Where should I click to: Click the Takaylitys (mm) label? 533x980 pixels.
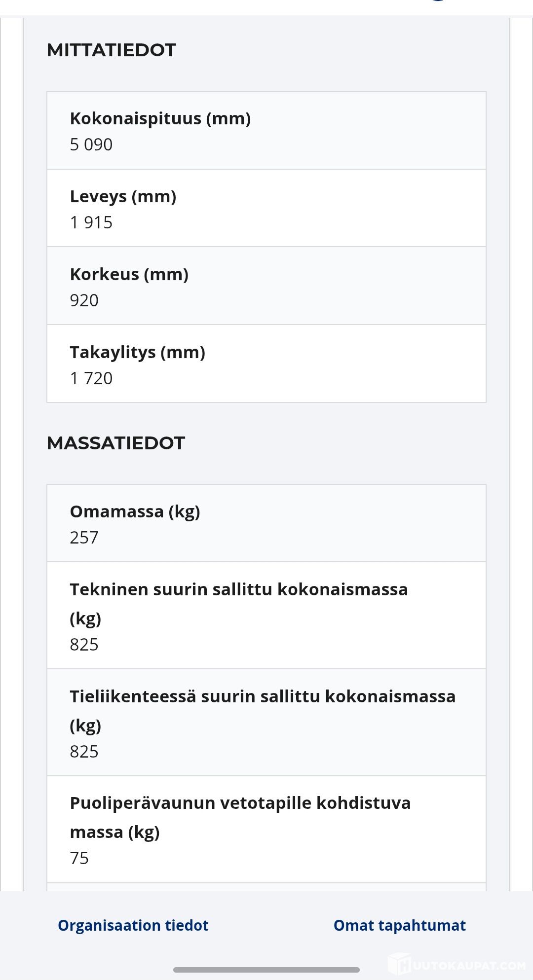pos(137,352)
